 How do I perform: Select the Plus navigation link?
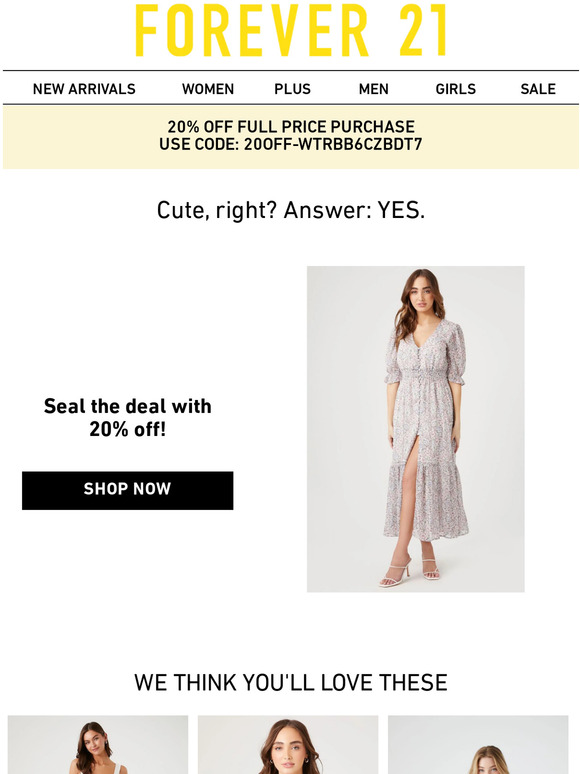tap(292, 89)
